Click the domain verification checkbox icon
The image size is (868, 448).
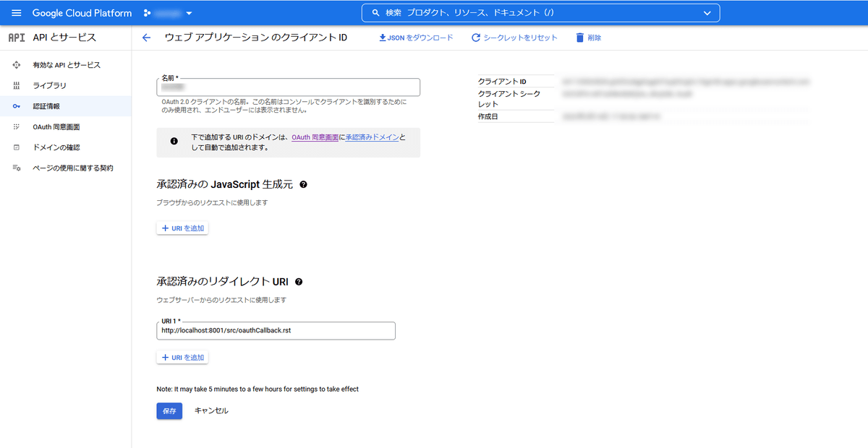17,147
